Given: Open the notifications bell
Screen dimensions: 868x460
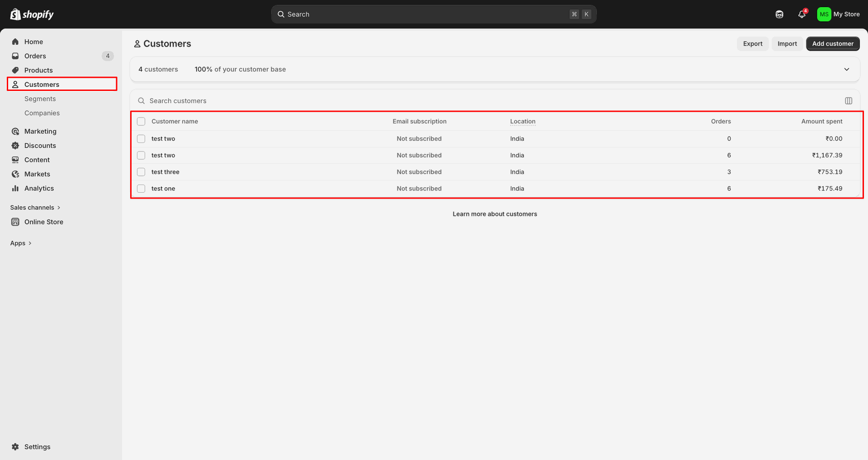Looking at the screenshot, I should [802, 14].
